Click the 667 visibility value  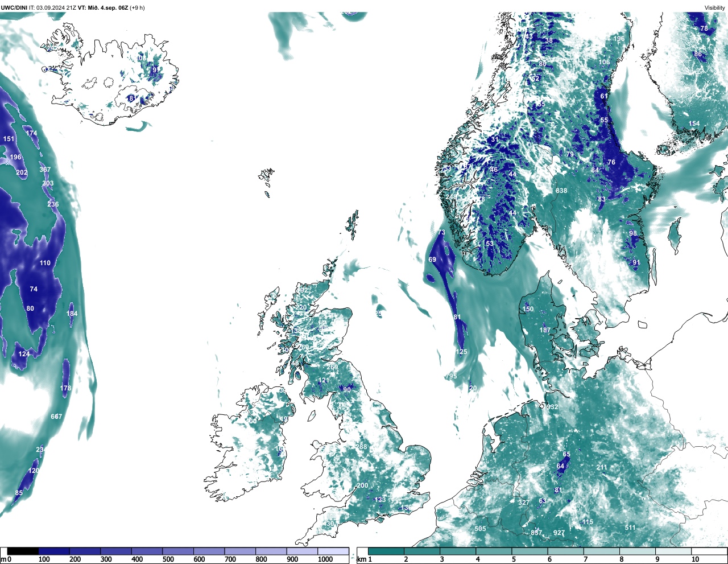click(x=56, y=417)
